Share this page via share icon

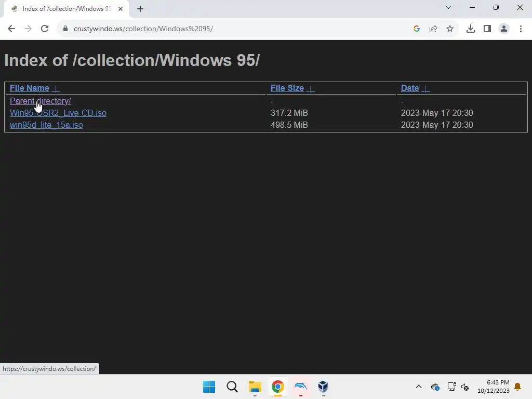433,29
